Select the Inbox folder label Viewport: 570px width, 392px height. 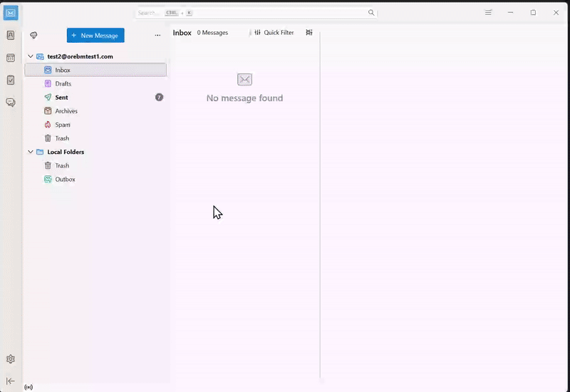[63, 70]
